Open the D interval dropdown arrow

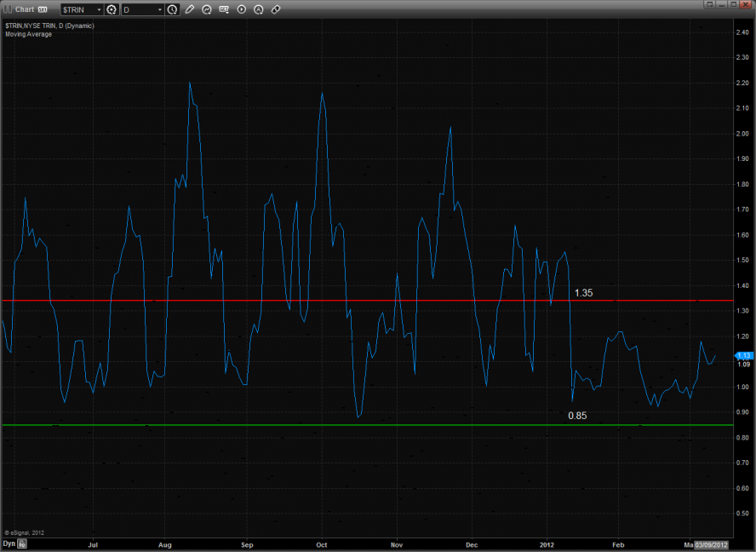click(x=159, y=9)
